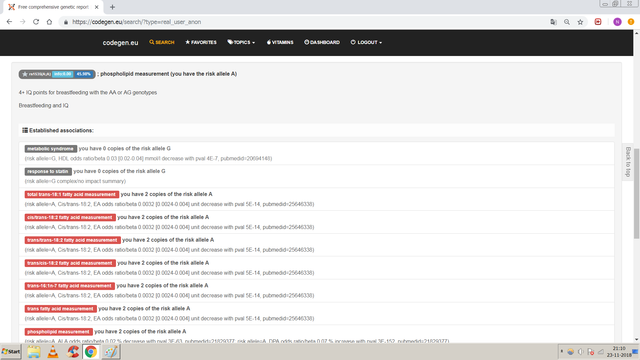The image size is (640, 360).
Task: Click the Established associations list icon
Action: point(25,130)
